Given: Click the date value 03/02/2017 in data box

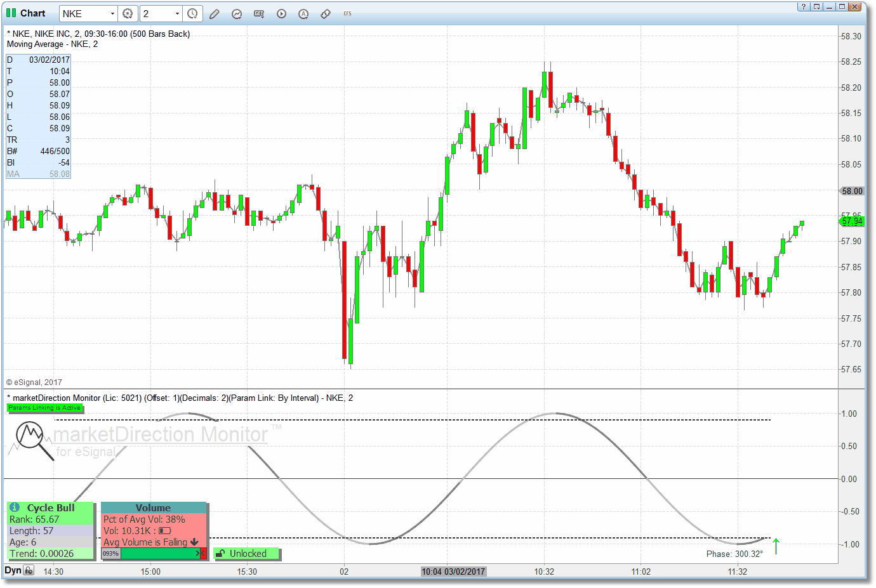Looking at the screenshot, I should (x=50, y=60).
